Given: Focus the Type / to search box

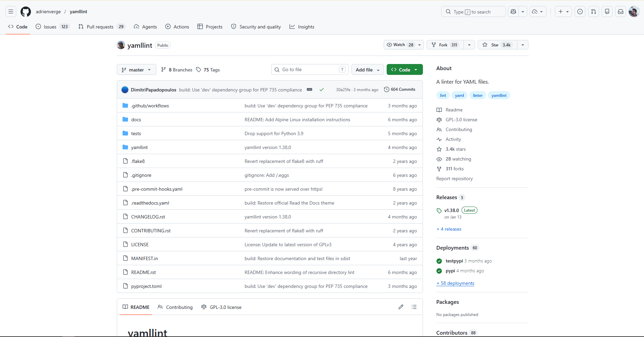Looking at the screenshot, I should coord(473,12).
